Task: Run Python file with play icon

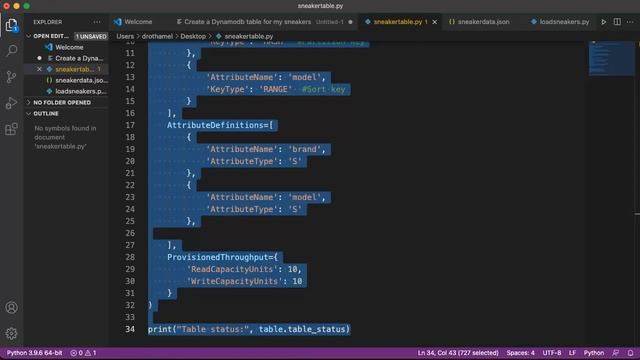Action: 604,22
